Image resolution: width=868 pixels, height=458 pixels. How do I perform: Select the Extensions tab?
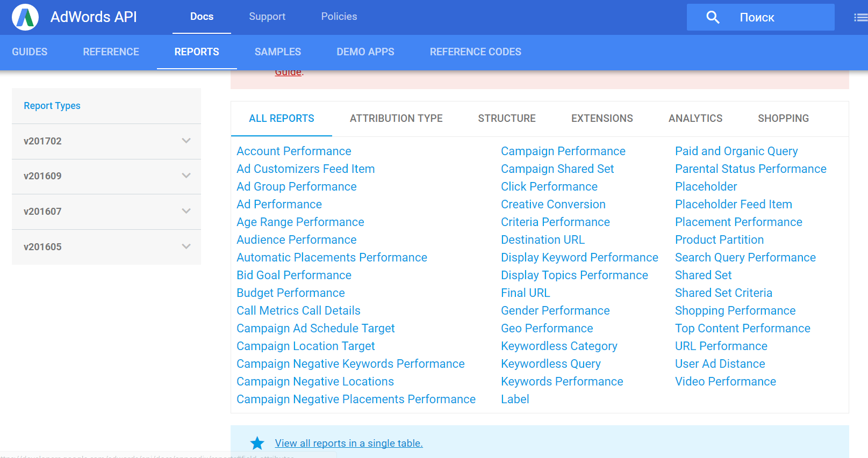pyautogui.click(x=602, y=119)
